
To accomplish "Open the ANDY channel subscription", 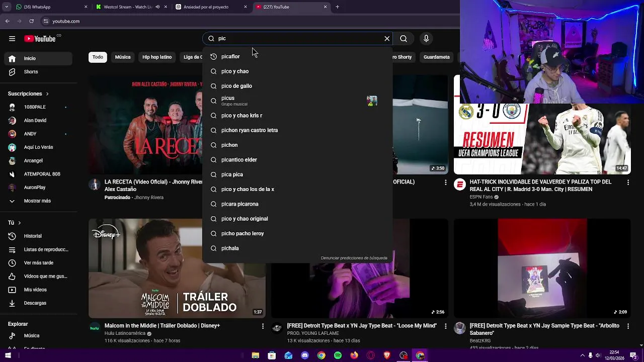I will point(38,134).
